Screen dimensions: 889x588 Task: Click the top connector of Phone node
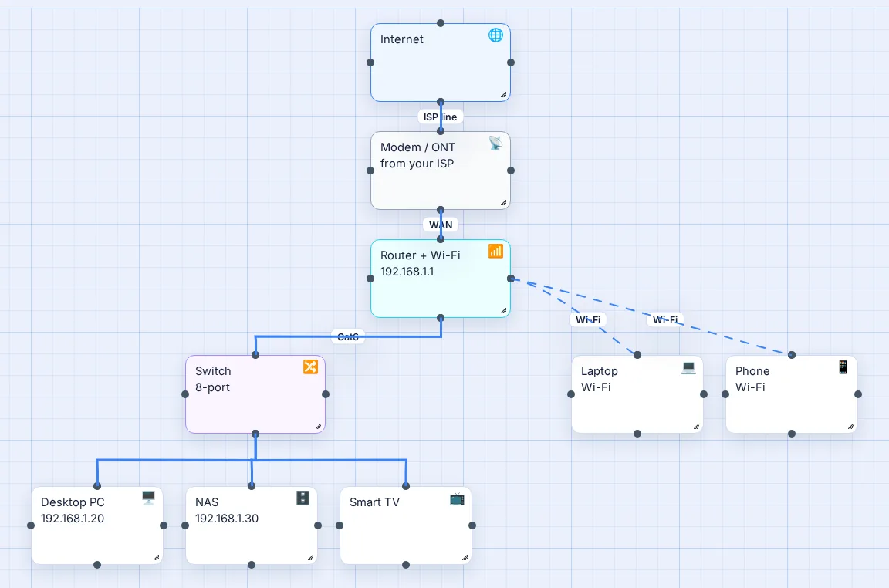pos(792,355)
